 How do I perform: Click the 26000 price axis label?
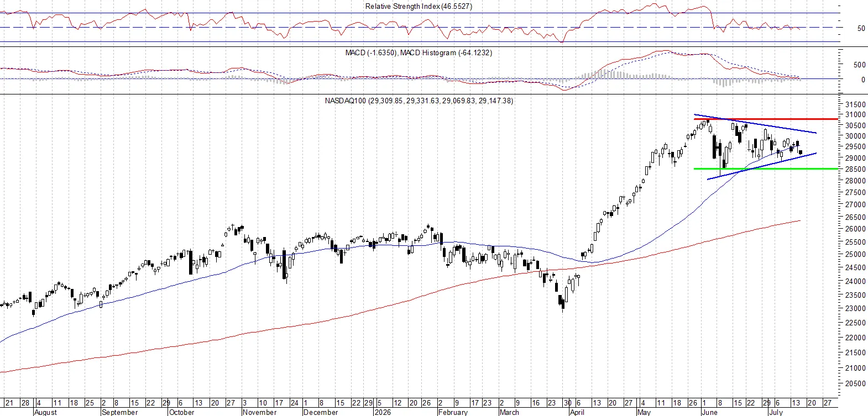[x=855, y=229]
